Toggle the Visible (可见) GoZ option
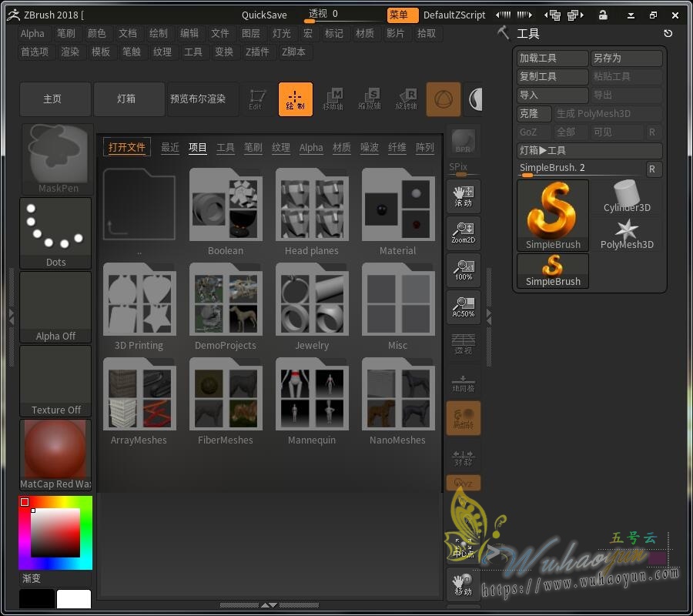693x616 pixels. pos(617,132)
